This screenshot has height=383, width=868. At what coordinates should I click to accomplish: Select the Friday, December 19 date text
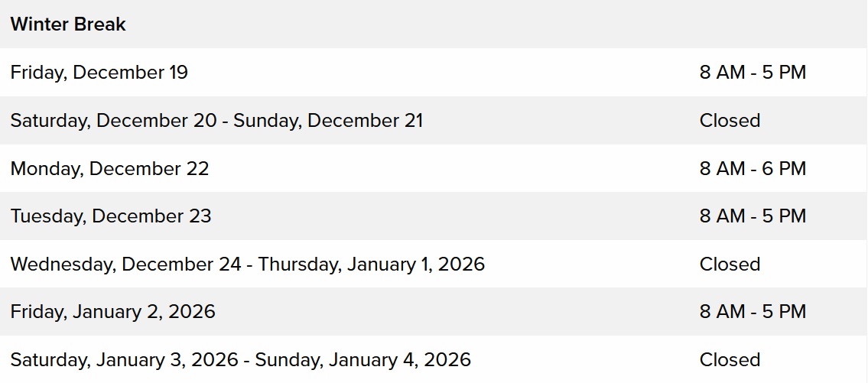[x=99, y=73]
